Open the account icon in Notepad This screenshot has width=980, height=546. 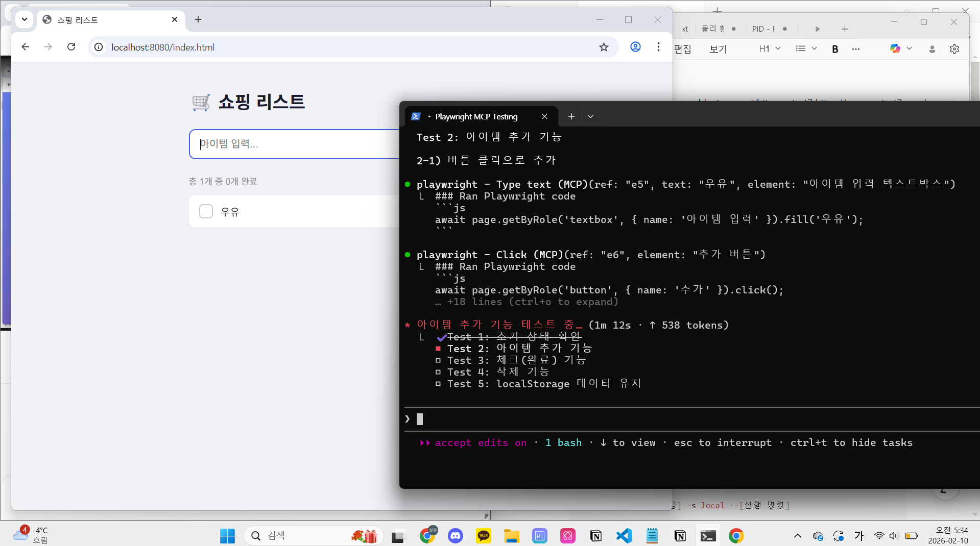coord(932,49)
